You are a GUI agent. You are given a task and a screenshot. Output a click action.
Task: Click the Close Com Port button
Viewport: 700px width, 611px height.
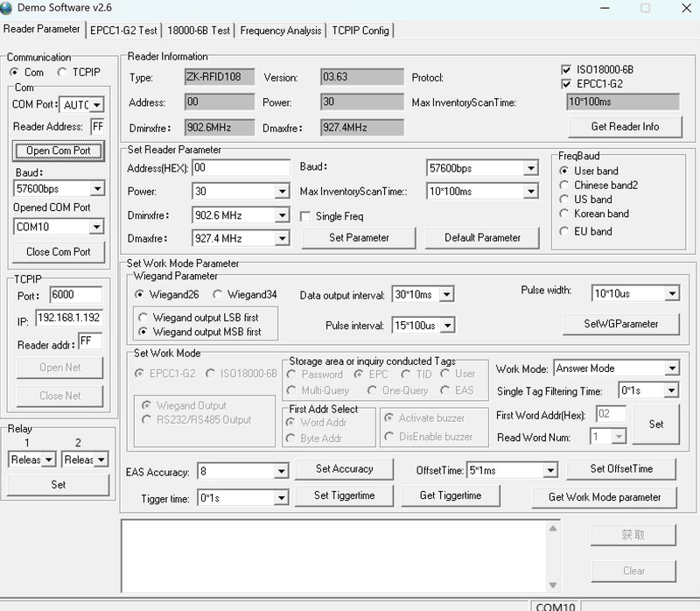[59, 252]
